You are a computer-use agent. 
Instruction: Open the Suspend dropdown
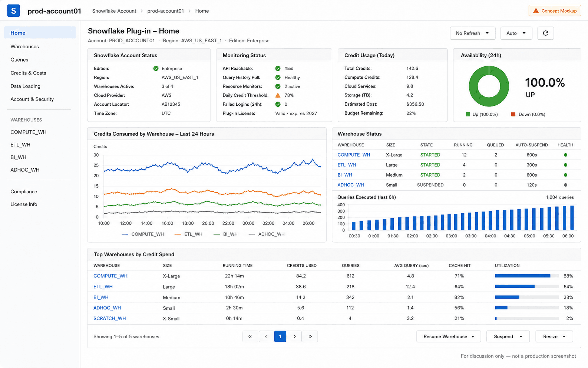pos(508,336)
